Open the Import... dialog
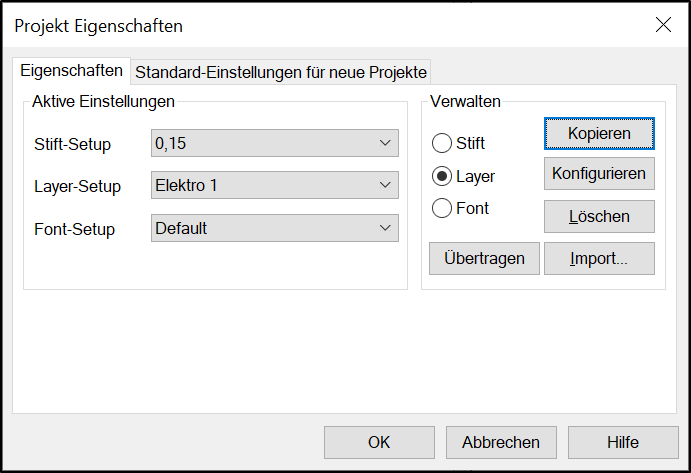 [x=599, y=258]
